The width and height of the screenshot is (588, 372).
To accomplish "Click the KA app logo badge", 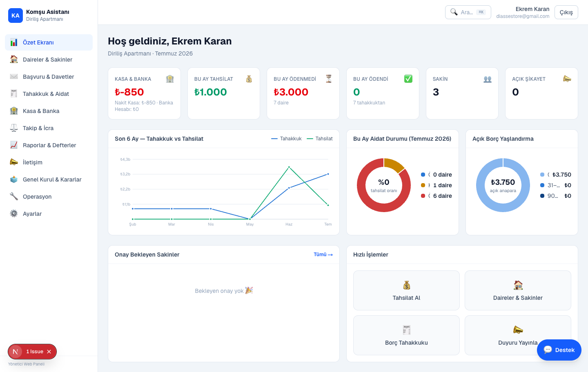I will 16,15.
